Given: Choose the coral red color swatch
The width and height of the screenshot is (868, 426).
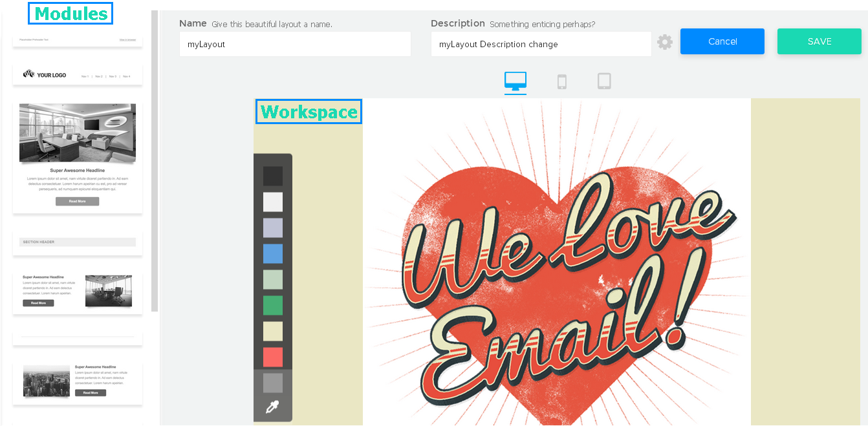Looking at the screenshot, I should pos(273,357).
